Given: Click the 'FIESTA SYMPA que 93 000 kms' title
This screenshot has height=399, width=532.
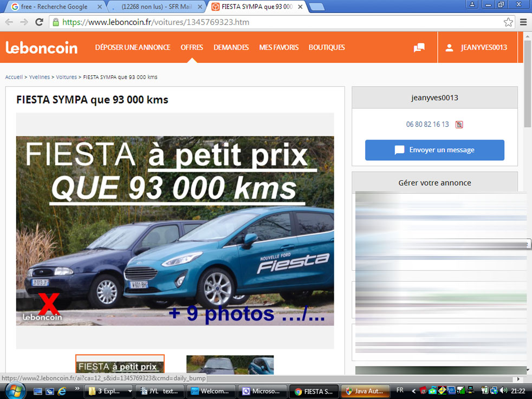Looking at the screenshot, I should [92, 100].
